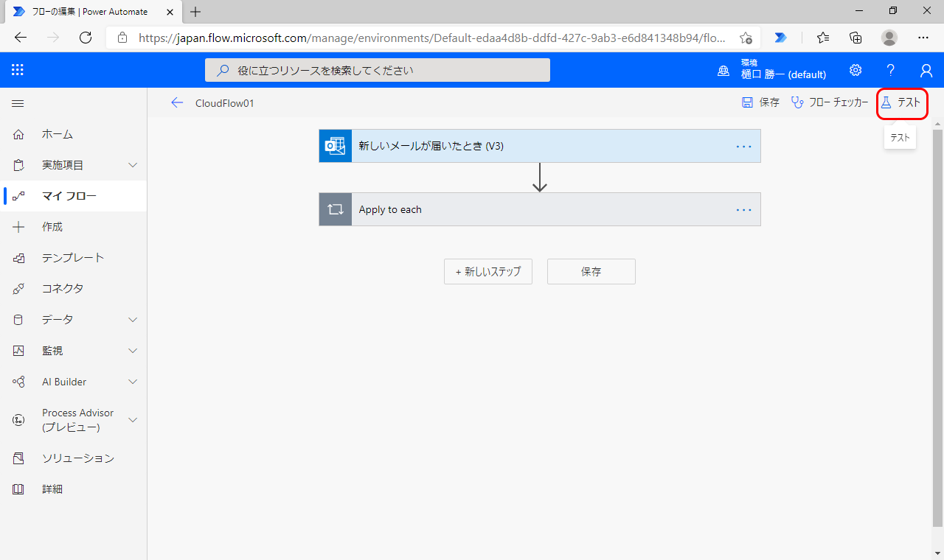Viewport: 944px width, 560px height.
Task: Expand the Apply to each action card
Action: 540,209
